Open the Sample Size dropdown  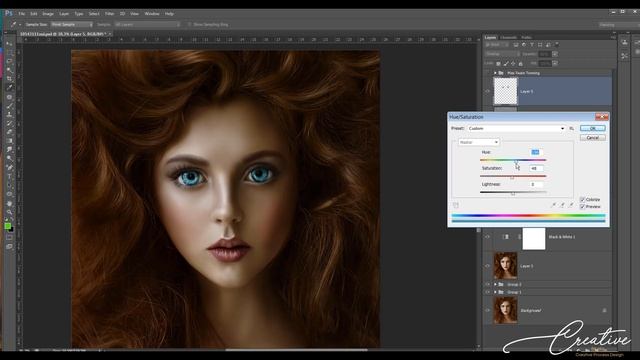pos(72,24)
